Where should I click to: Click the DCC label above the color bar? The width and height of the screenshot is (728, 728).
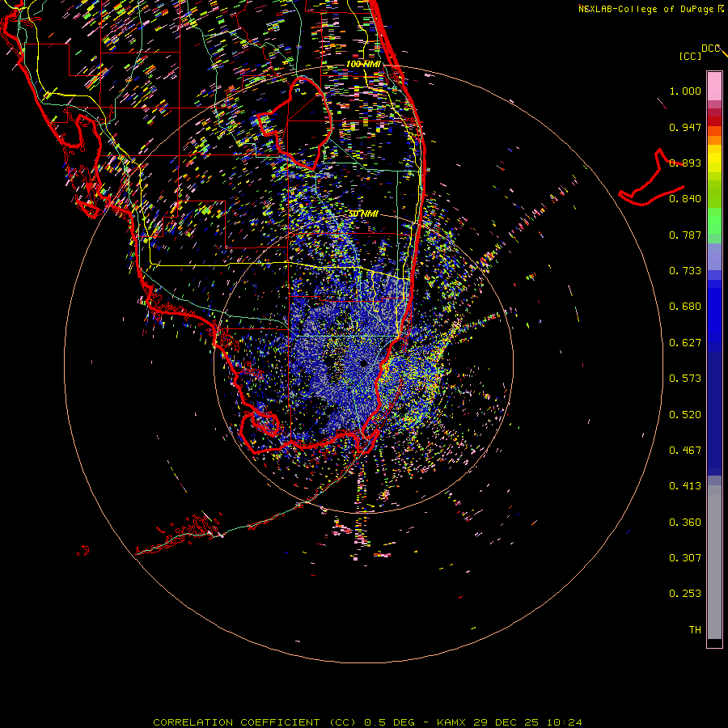tap(710, 49)
